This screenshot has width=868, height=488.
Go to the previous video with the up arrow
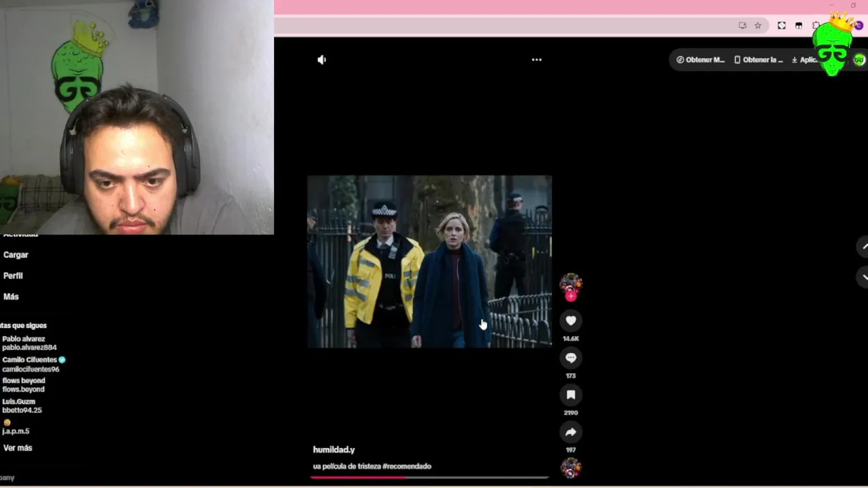pos(863,247)
